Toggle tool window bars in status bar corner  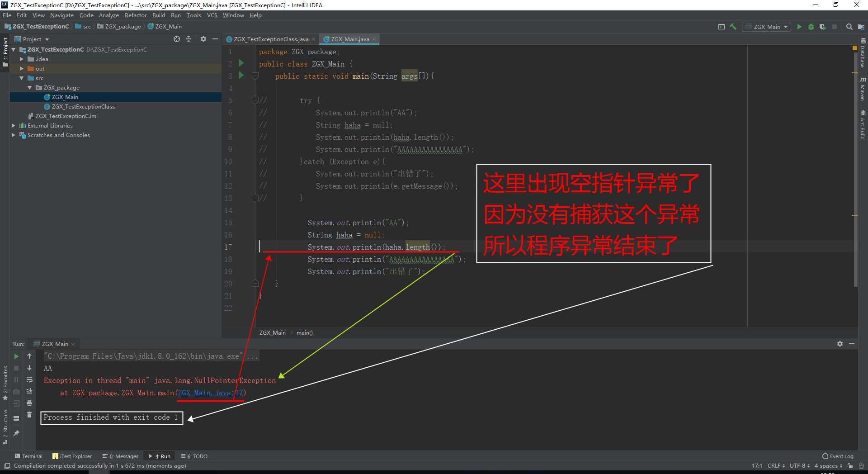pos(7,466)
